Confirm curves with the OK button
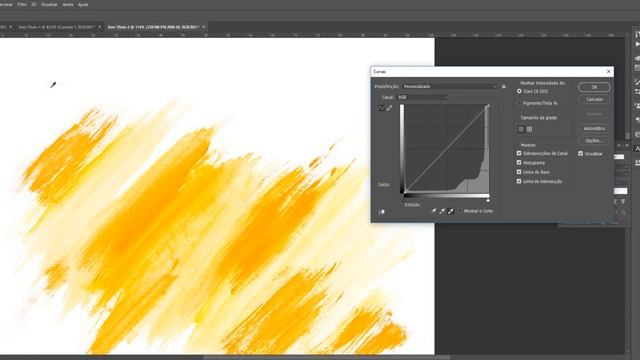The image size is (640, 360). pyautogui.click(x=594, y=87)
